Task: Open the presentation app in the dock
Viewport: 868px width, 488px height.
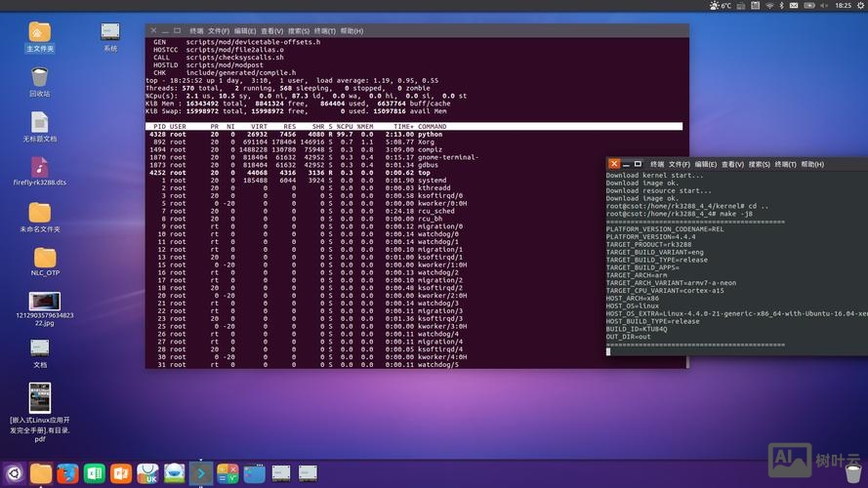Action: (121, 474)
